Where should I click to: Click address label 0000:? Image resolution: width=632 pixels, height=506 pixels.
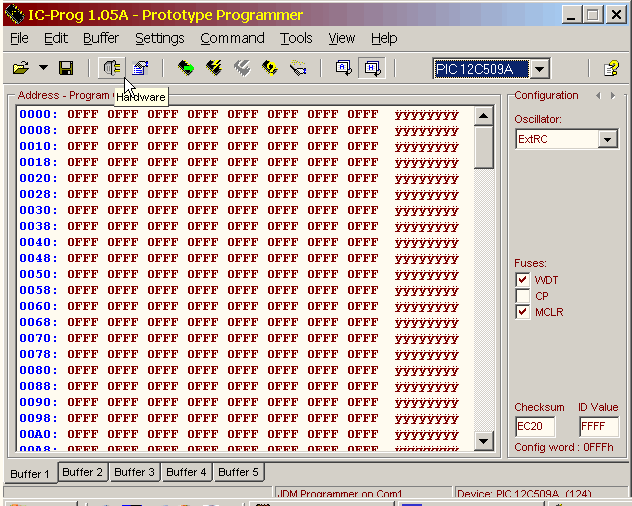coord(38,114)
